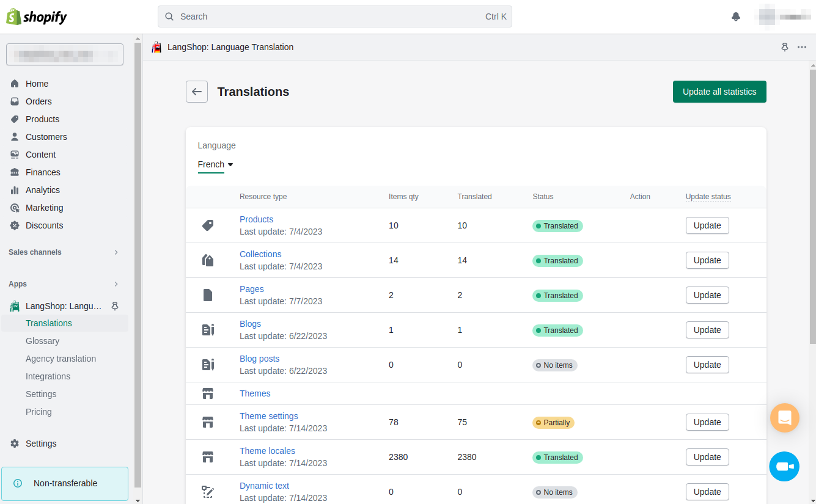This screenshot has width=816, height=504.
Task: Focus the Search input field
Action: coord(335,16)
